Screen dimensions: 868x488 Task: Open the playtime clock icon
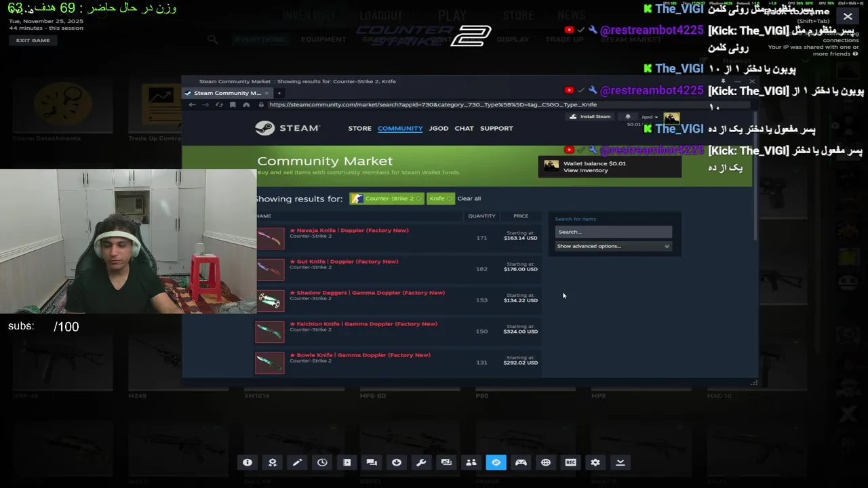coord(322,462)
